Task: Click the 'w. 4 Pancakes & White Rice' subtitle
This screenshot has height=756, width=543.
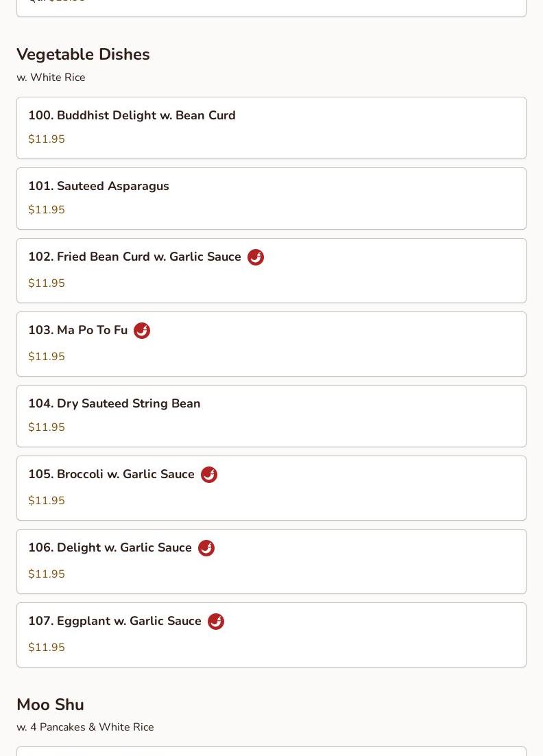Action: 85,727
